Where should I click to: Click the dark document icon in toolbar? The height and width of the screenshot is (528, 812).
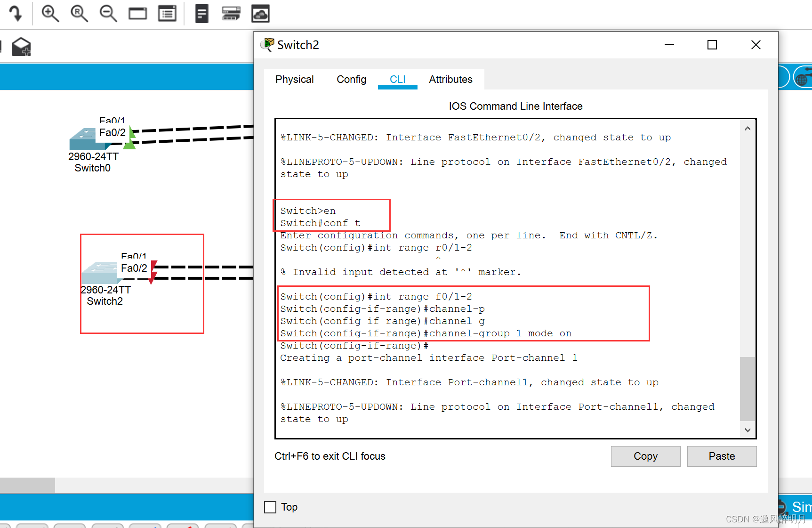[x=202, y=14]
